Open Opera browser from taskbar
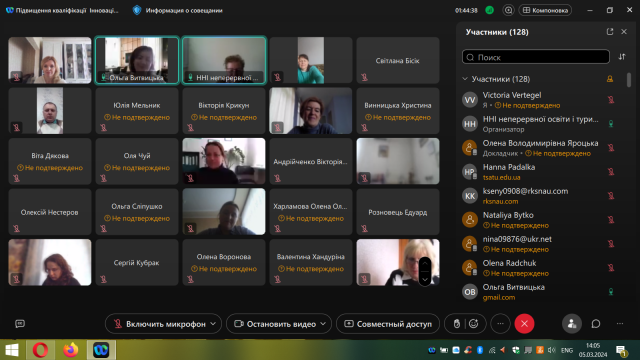This screenshot has height=360, width=640. tap(40, 350)
